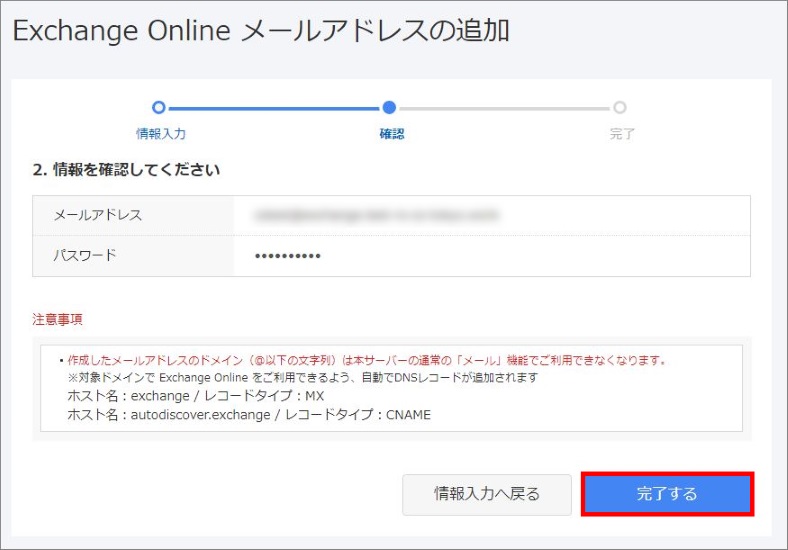Image resolution: width=788 pixels, height=550 pixels.
Task: Click the blurred email address value
Action: [x=376, y=215]
